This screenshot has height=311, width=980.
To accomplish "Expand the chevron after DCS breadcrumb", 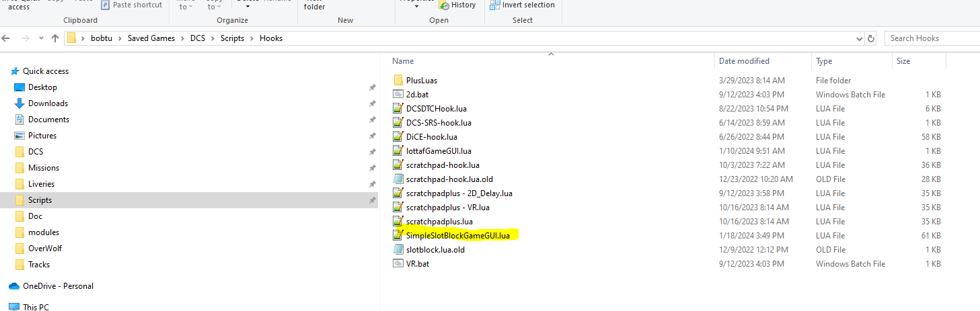I will point(213,38).
